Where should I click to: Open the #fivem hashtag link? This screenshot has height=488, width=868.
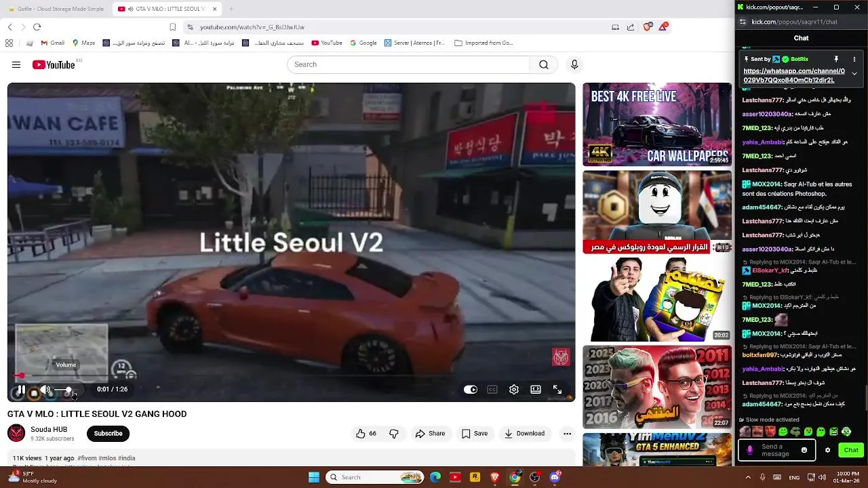(x=87, y=458)
